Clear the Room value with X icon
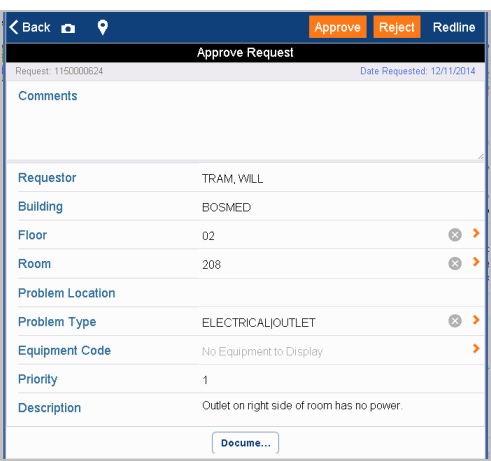Viewport: 491px width, 461px height. tap(455, 263)
